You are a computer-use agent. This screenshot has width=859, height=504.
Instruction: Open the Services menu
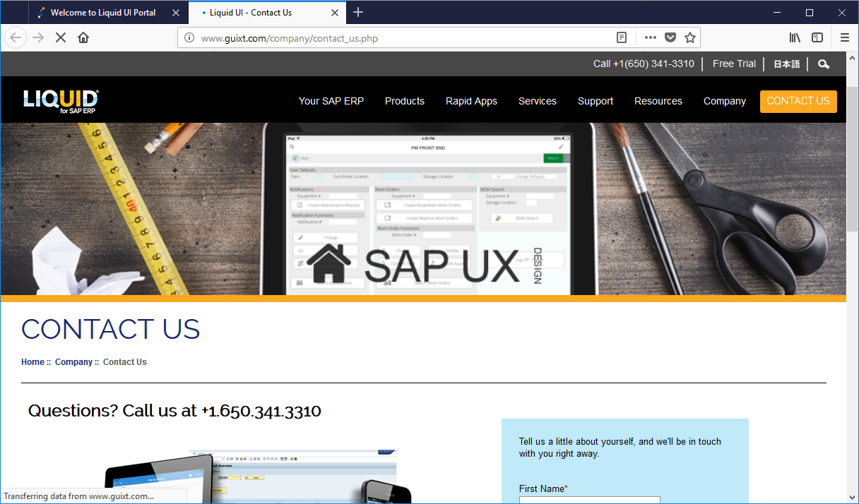538,101
